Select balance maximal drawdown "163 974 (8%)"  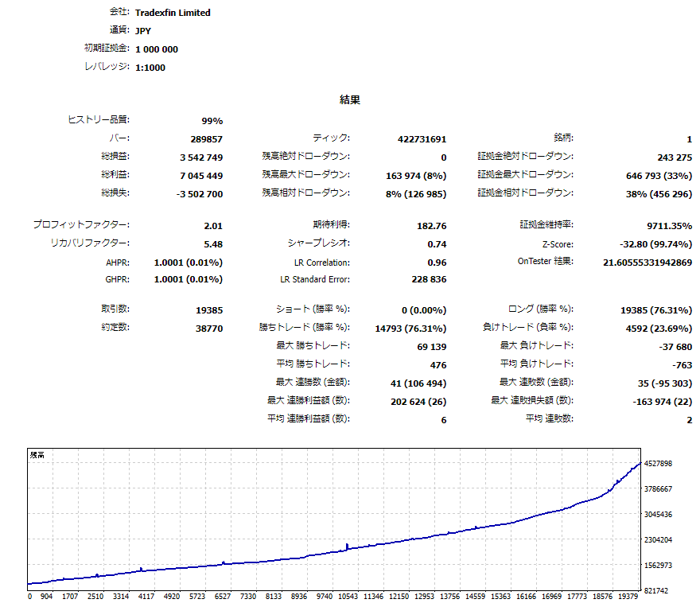click(x=416, y=176)
